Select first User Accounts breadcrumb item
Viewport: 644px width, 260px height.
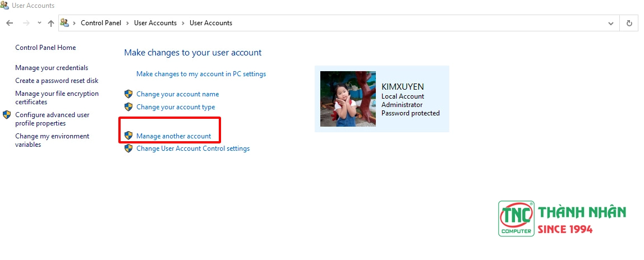(155, 23)
